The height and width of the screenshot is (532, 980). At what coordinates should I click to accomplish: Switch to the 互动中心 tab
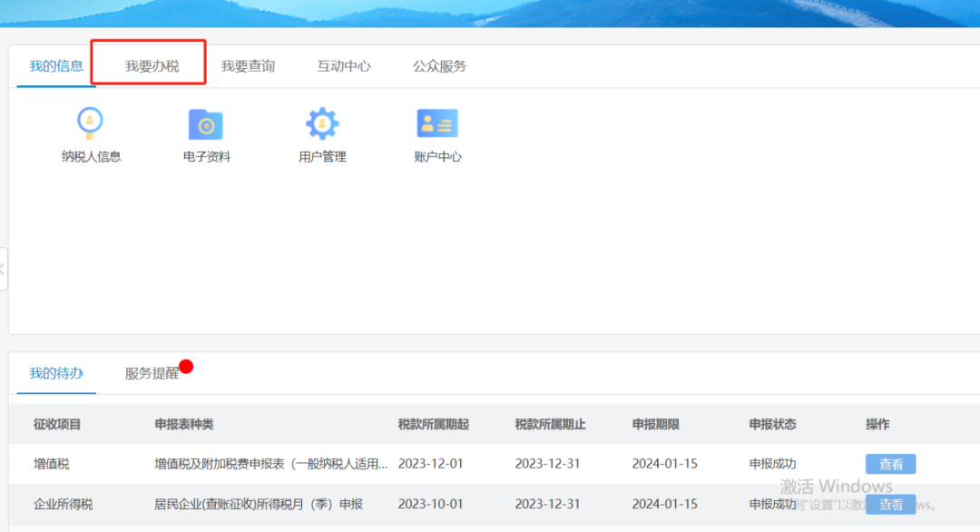click(344, 66)
